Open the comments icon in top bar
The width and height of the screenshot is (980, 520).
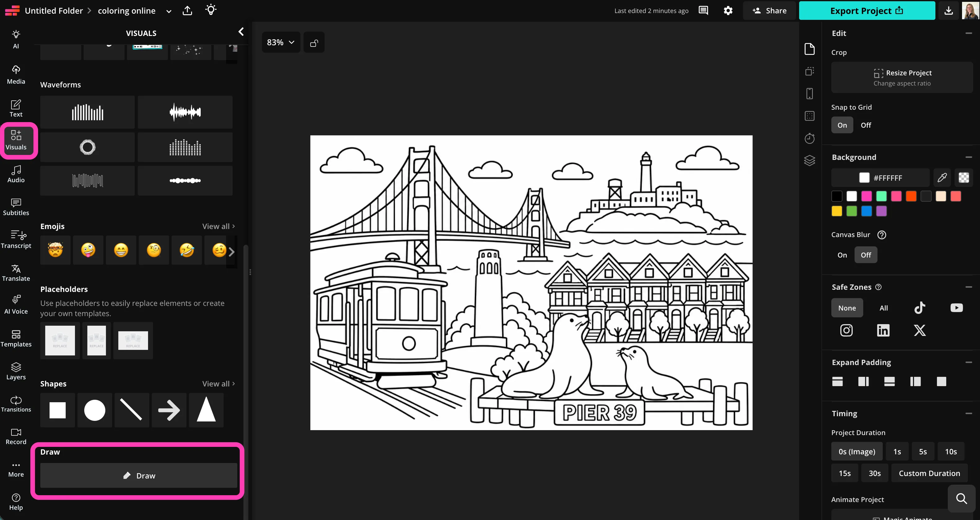pos(703,11)
